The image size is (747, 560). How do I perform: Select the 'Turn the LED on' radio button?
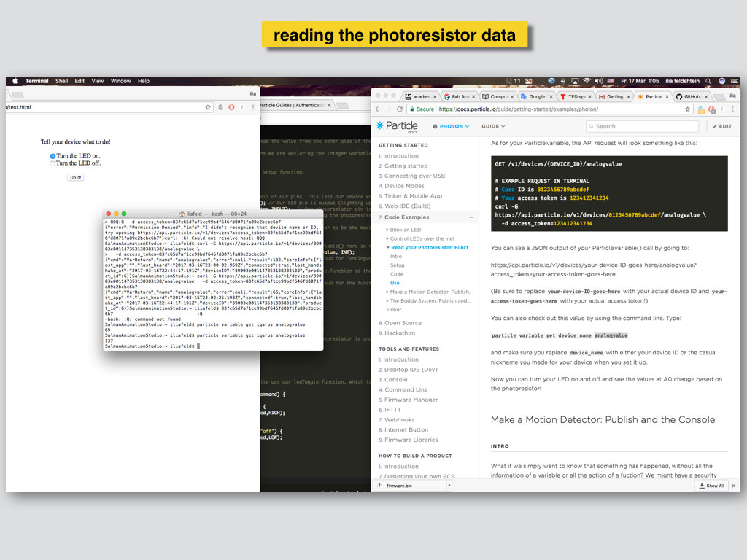coord(53,156)
